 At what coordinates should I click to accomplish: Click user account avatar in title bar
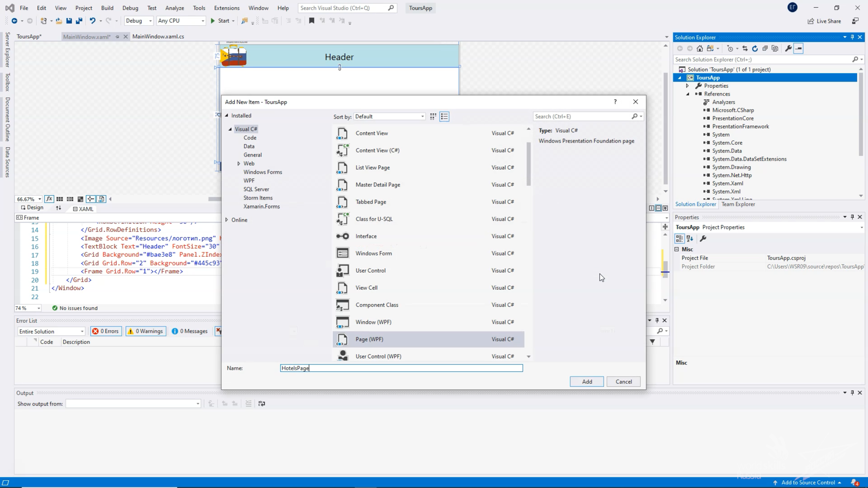click(793, 7)
